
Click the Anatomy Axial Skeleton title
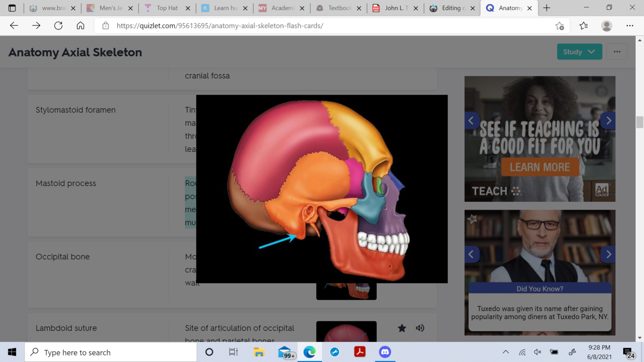pos(75,52)
